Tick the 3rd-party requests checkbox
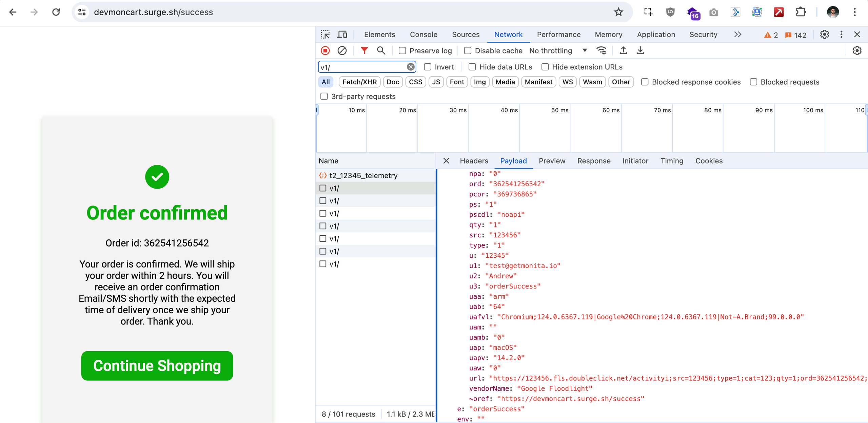This screenshot has height=423, width=868. tap(324, 97)
